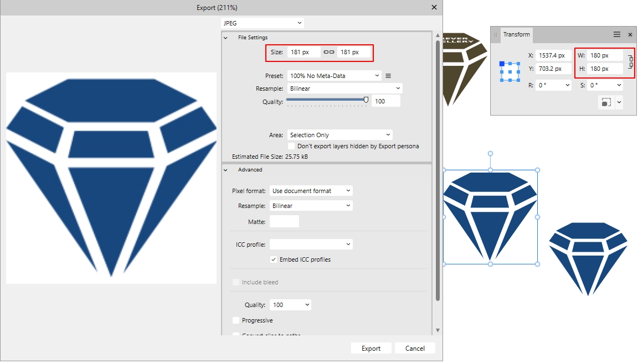Open Advanced Resample Bilinear dropdown
Viewport: 643px width, 364px height.
[x=311, y=206]
